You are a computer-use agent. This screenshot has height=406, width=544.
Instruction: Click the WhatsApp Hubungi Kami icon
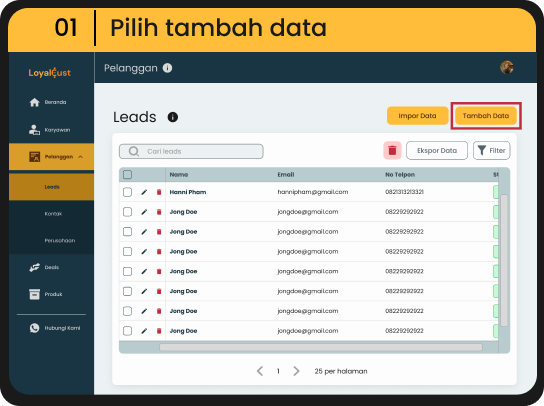click(x=34, y=328)
